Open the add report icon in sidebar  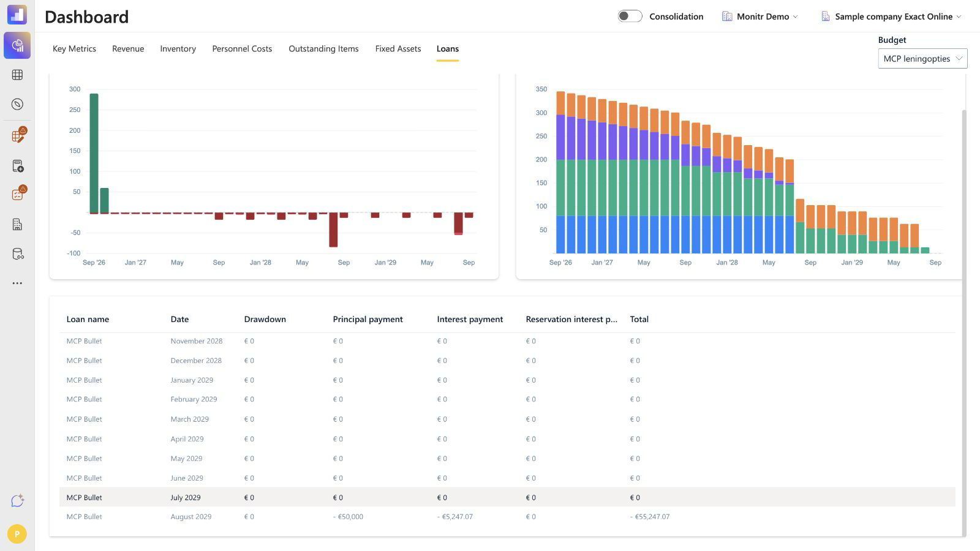click(18, 166)
